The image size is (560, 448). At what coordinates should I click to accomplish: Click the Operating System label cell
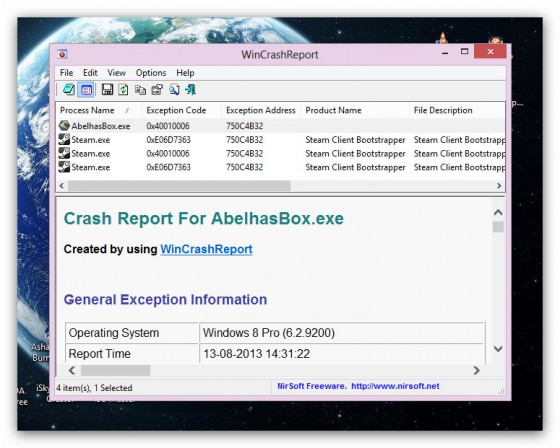coord(132,333)
